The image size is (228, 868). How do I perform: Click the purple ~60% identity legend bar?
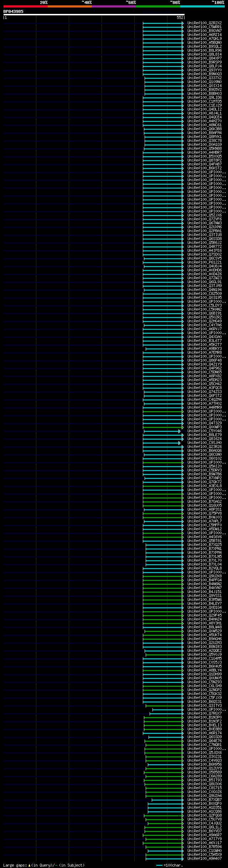pyautogui.click(x=114, y=6)
